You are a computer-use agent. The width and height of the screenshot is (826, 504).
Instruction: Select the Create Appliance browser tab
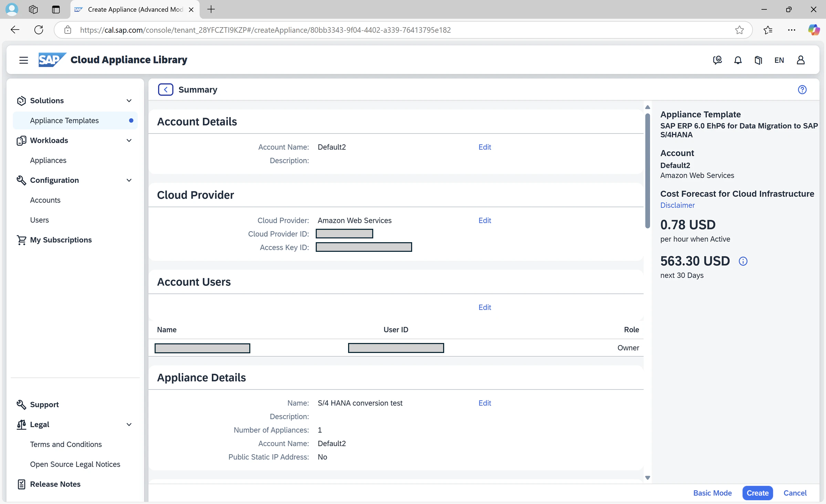pos(134,10)
